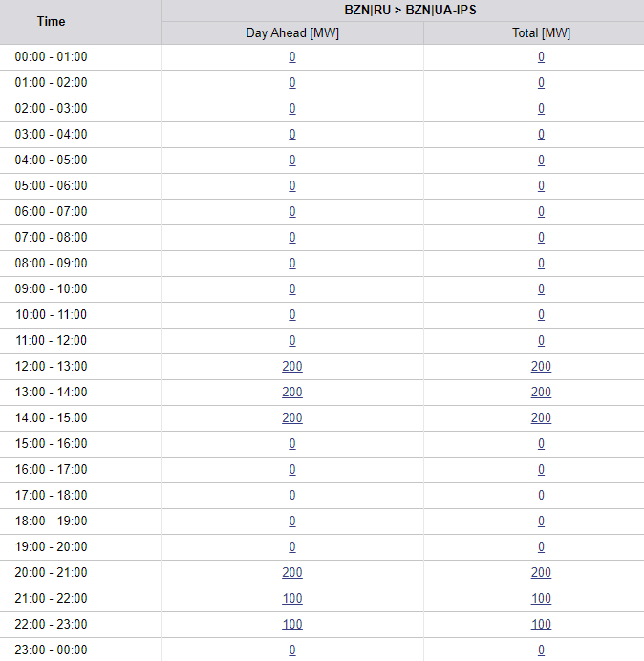644x661 pixels.
Task: Click Day Ahead 200 for 13:00 - 14:00
Action: click(x=292, y=393)
